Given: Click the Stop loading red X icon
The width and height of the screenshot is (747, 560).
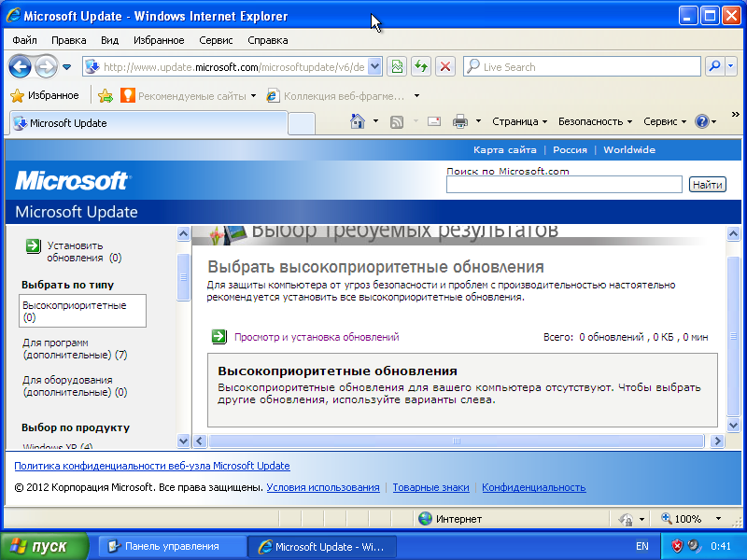Looking at the screenshot, I should click(x=445, y=66).
